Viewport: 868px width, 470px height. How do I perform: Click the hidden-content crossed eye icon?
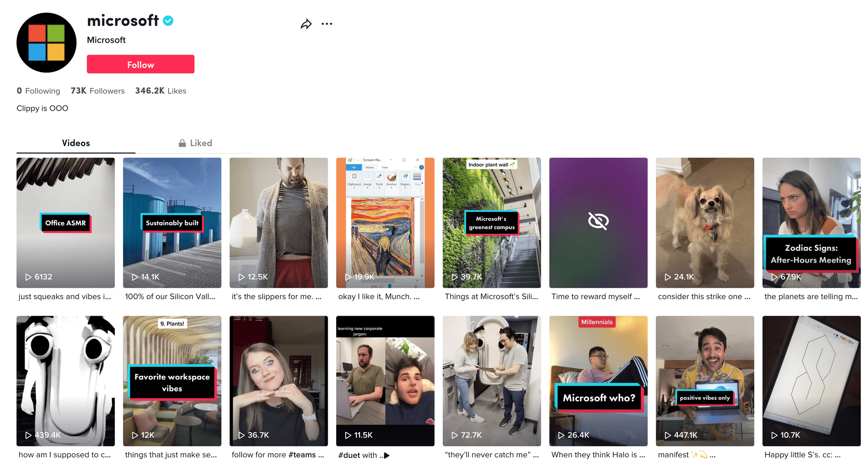tap(598, 221)
